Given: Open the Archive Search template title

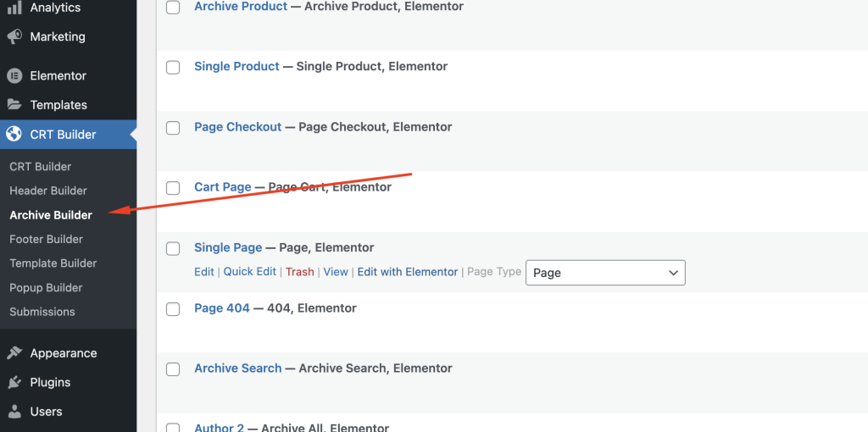Looking at the screenshot, I should tap(237, 368).
